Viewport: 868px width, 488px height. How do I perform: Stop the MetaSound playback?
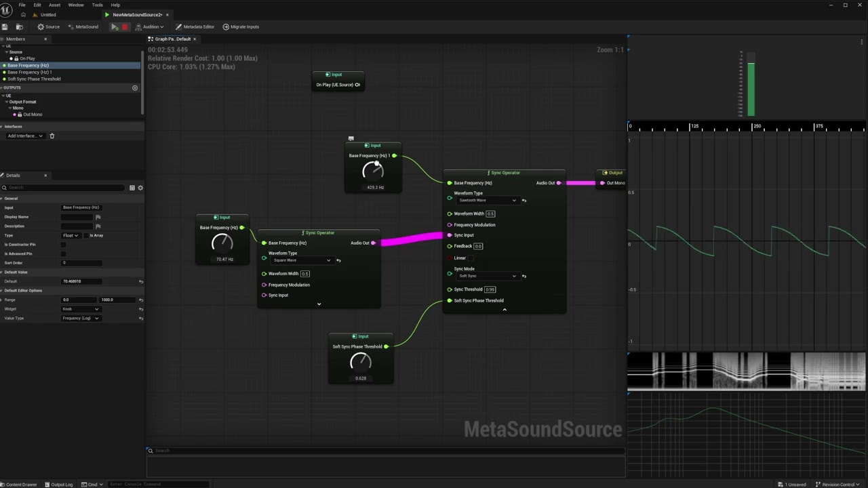(125, 27)
